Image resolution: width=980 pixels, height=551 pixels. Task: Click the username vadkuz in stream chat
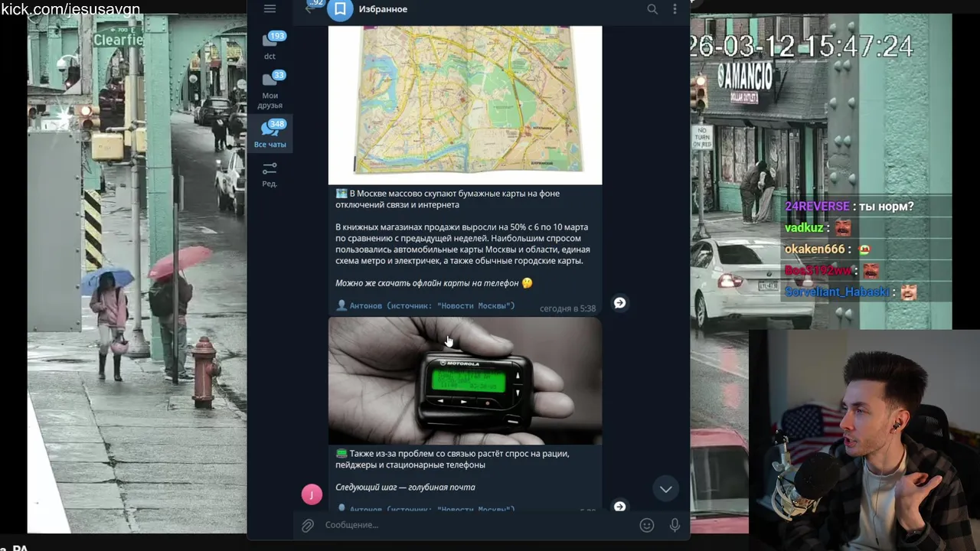(x=804, y=228)
